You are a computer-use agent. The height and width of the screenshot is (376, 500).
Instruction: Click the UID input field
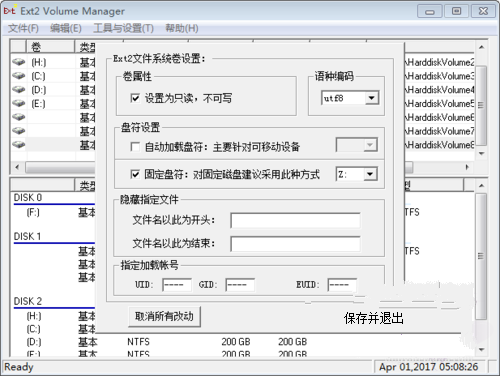click(177, 285)
